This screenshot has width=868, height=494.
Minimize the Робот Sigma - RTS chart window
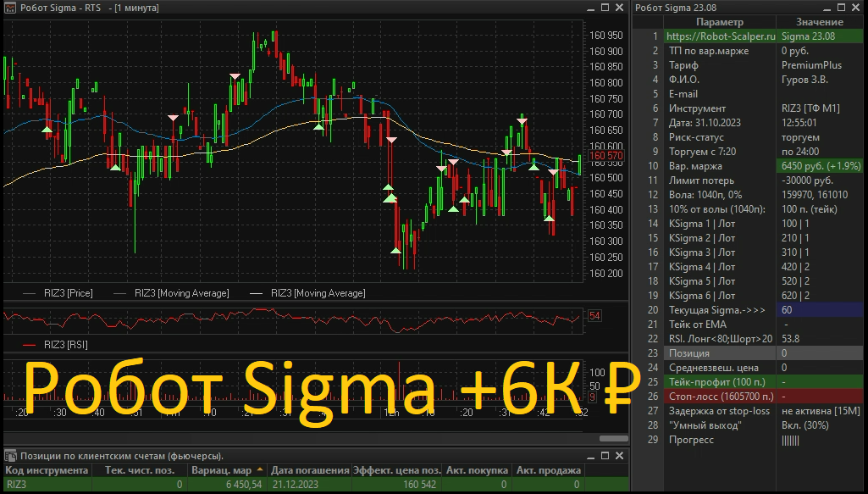[x=590, y=8]
